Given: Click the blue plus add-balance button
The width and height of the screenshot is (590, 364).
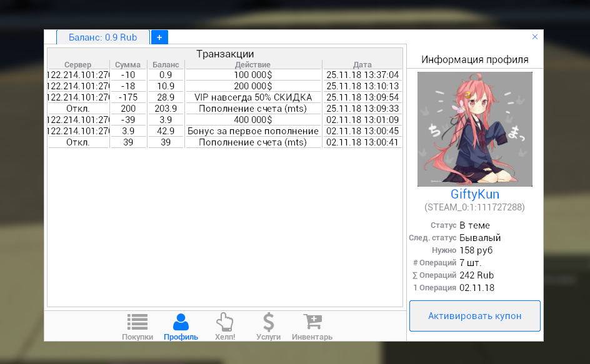Looking at the screenshot, I should tap(159, 37).
